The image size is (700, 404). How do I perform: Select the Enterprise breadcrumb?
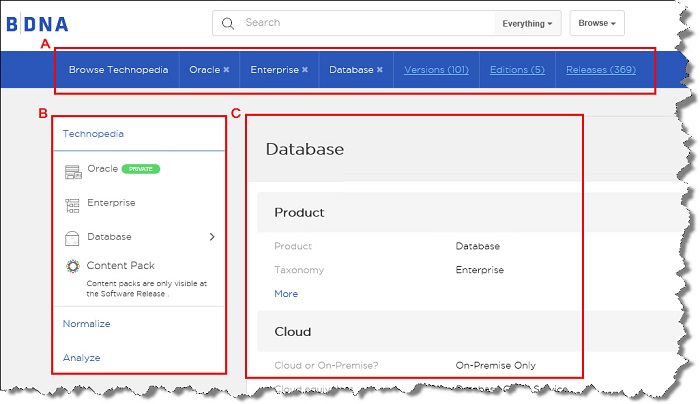275,70
